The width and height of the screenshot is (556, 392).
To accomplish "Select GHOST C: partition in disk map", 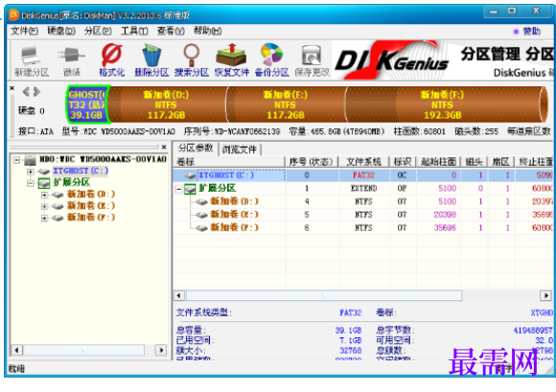I will (87, 104).
